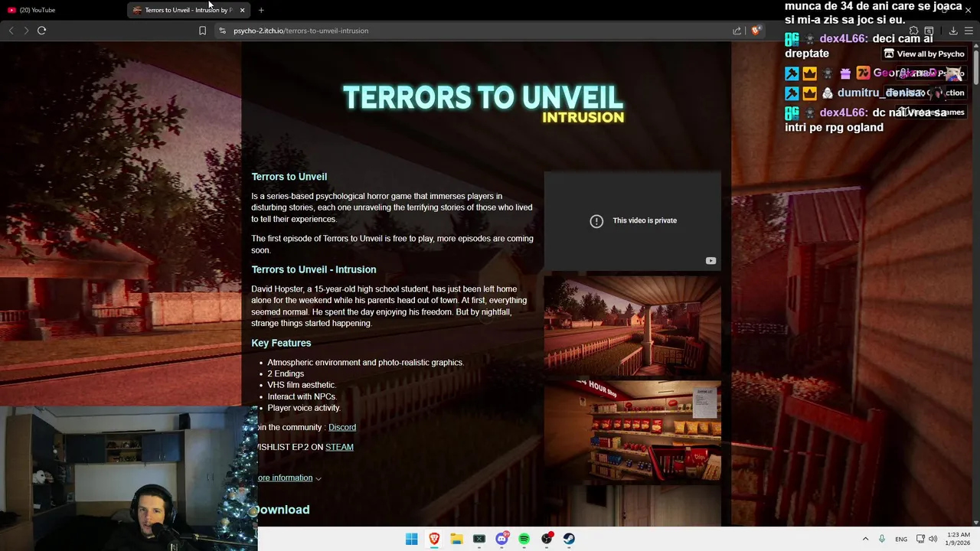Open File Explorer from the taskbar
Viewport: 980px width, 551px height.
coord(456,539)
